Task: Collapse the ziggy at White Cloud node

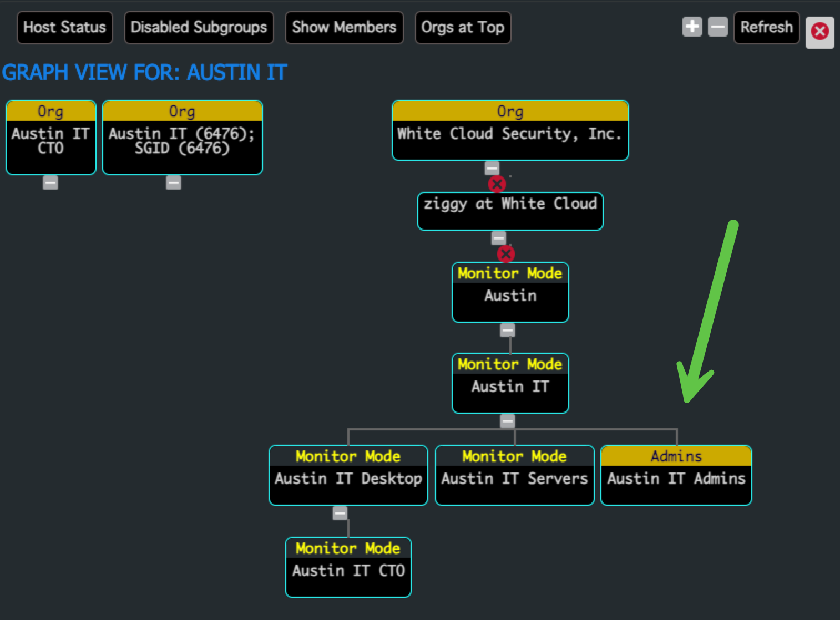Action: pyautogui.click(x=498, y=238)
